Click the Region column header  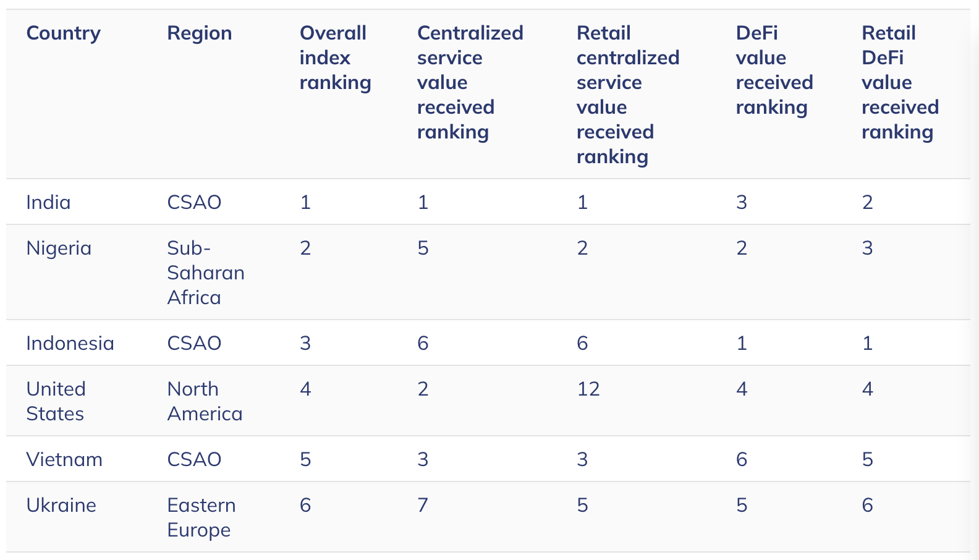199,33
